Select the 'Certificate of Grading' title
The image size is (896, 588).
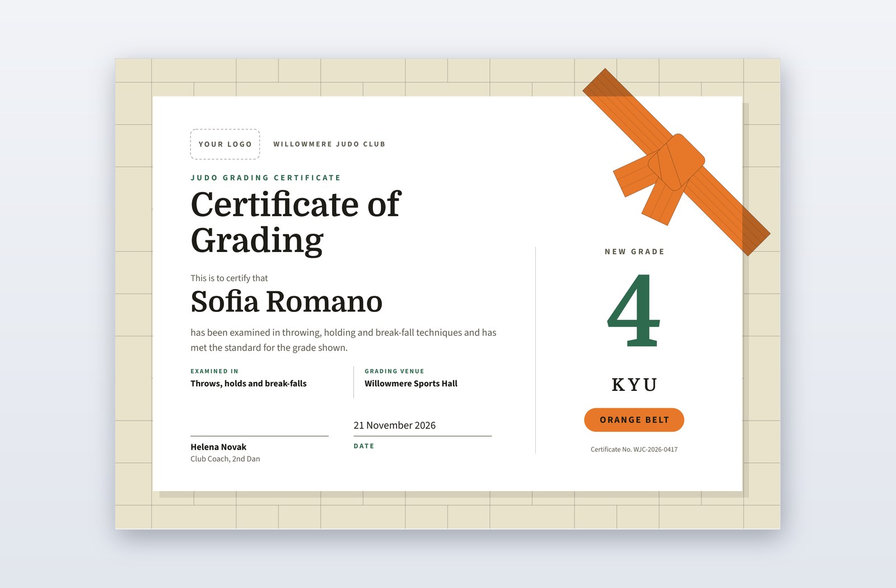tap(296, 222)
